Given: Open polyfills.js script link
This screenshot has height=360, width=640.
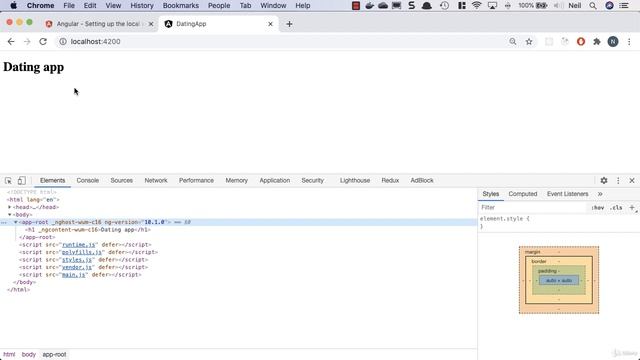Looking at the screenshot, I should (x=82, y=252).
